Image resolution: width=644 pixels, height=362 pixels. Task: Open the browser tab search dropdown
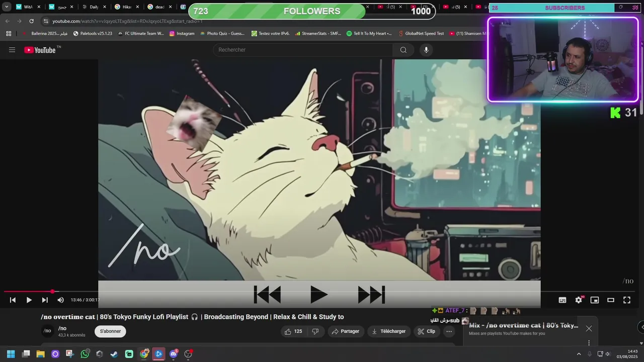pos(7,7)
